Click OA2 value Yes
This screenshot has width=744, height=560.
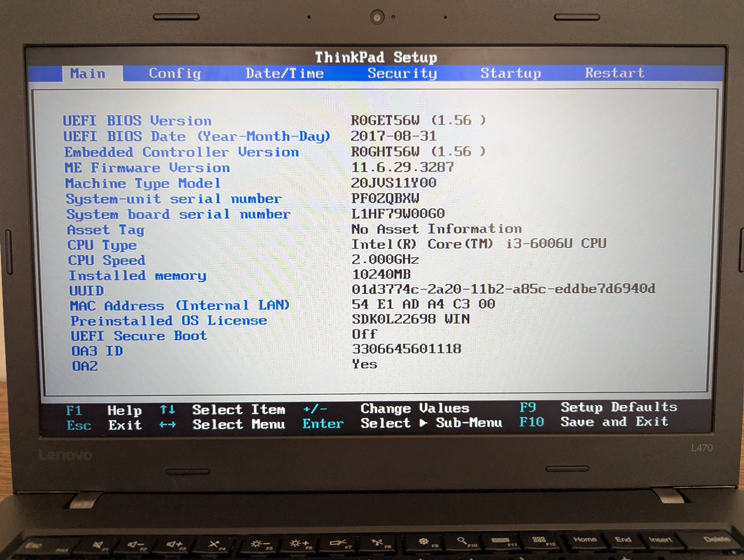(x=365, y=364)
